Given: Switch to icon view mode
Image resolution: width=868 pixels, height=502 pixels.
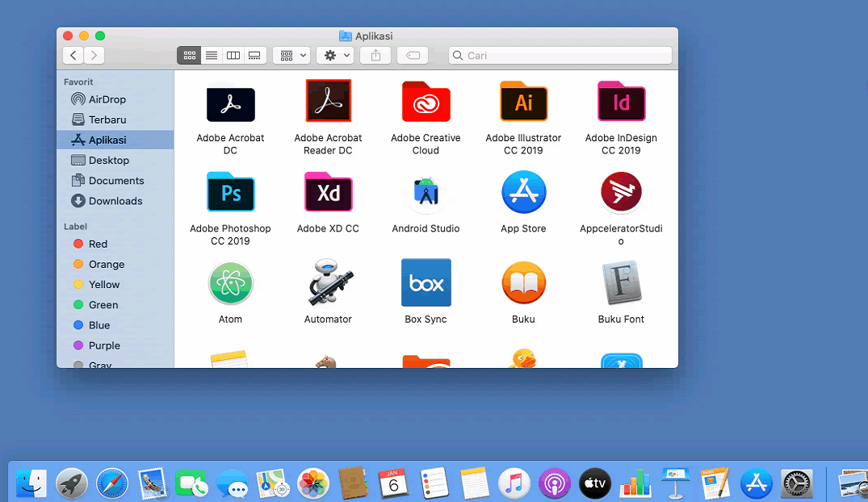Looking at the screenshot, I should 189,56.
